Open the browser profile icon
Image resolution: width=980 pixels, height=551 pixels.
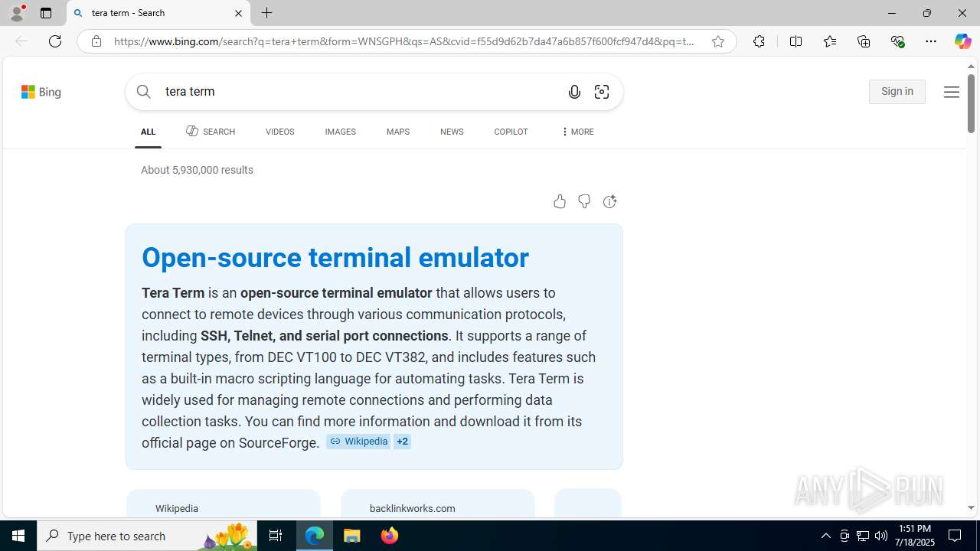click(17, 13)
